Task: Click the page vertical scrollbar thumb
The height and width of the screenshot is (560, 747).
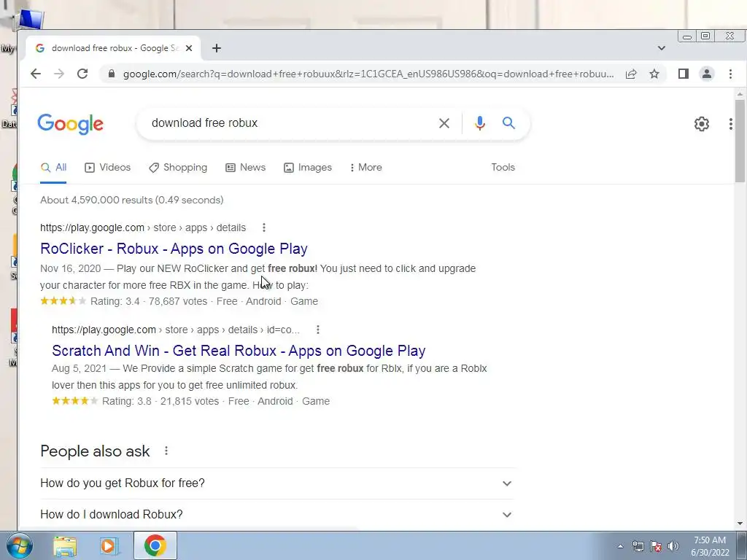Action: 740,141
